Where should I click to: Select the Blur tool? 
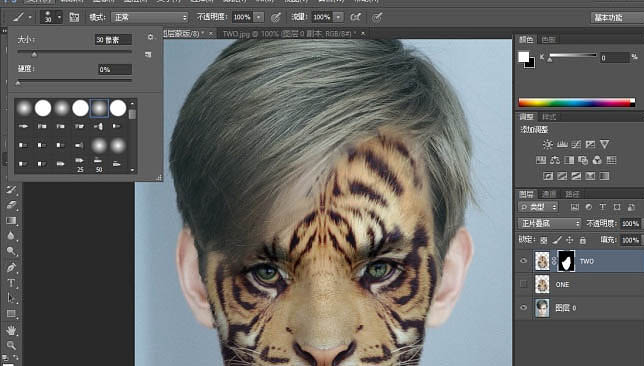click(x=11, y=236)
